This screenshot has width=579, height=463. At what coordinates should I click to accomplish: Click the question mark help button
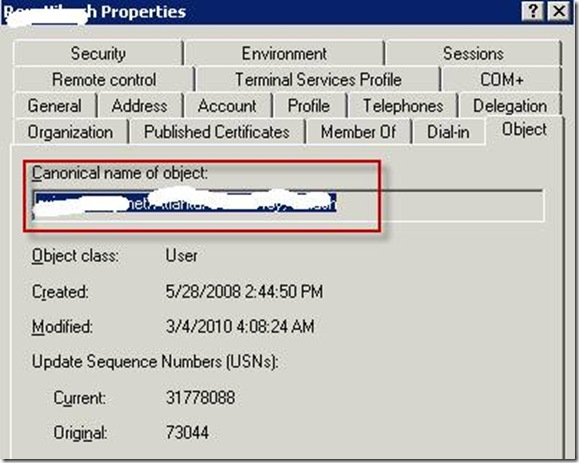click(532, 12)
